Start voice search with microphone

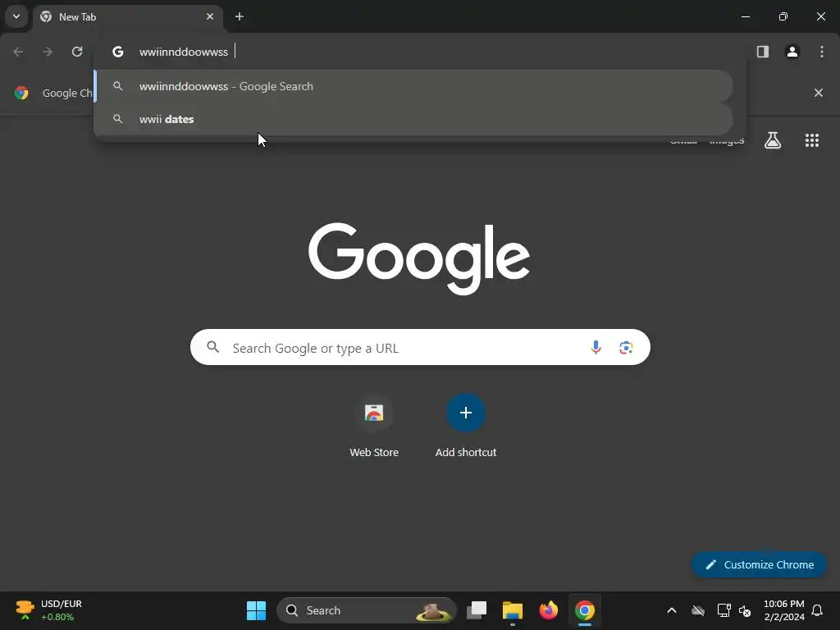point(596,347)
